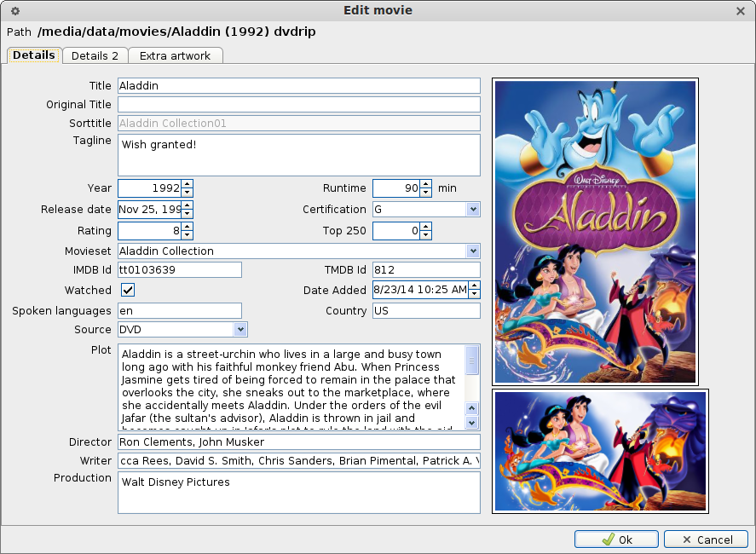This screenshot has height=554, width=756.
Task: Click the Release date text field
Action: tap(150, 210)
